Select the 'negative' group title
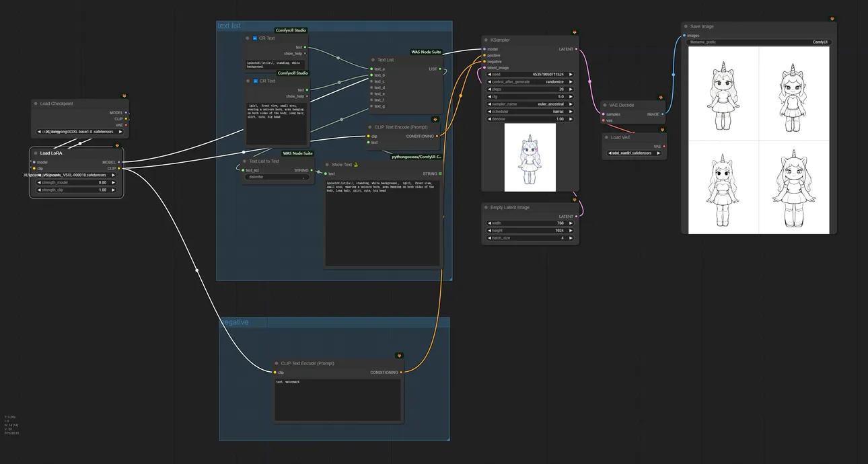868x464 pixels. tap(235, 322)
